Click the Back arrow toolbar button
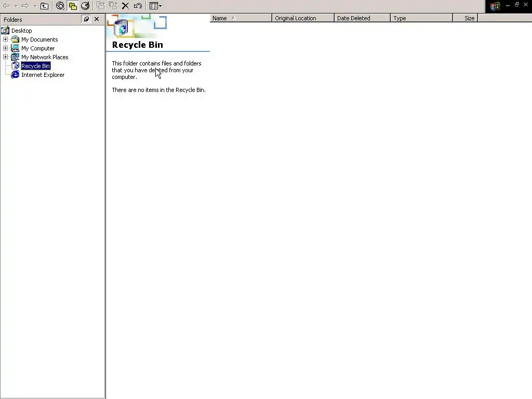Viewport: 532px width, 399px height. pyautogui.click(x=6, y=6)
